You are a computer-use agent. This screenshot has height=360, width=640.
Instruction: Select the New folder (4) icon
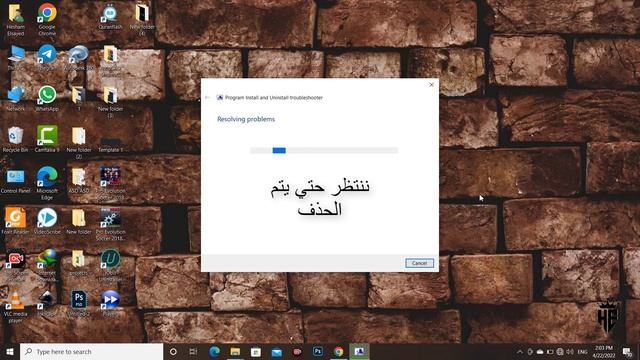[142, 19]
